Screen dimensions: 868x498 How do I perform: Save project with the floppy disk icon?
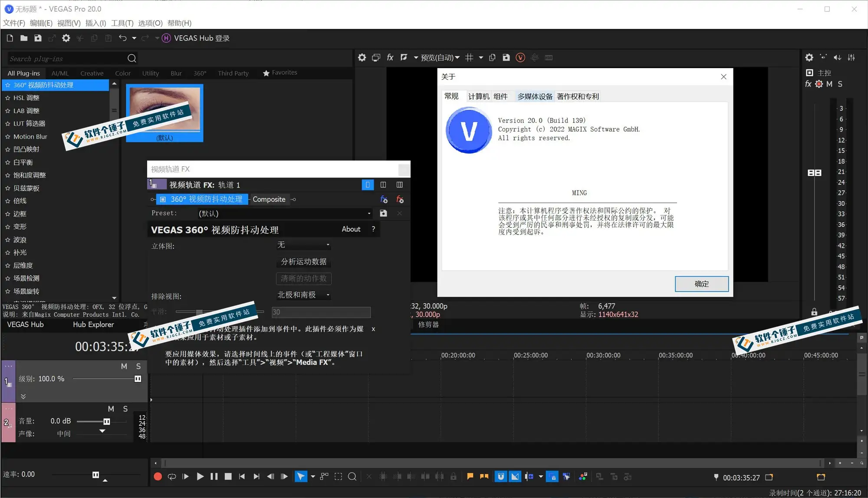(38, 38)
